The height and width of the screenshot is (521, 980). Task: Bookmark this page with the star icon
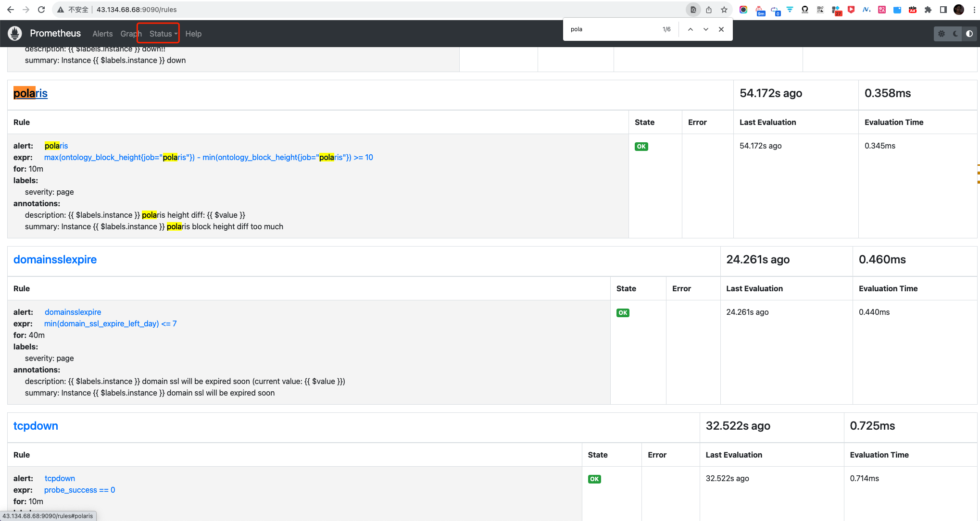tap(724, 10)
